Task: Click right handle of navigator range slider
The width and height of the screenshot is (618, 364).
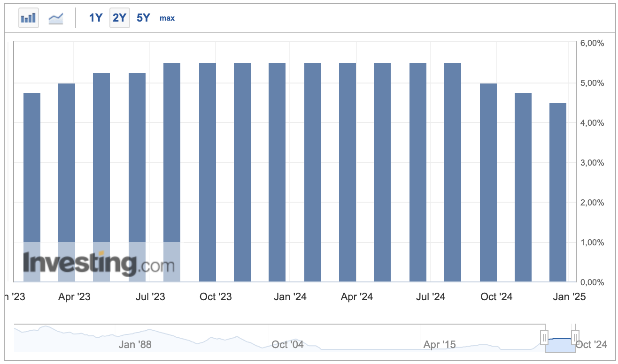Action: pyautogui.click(x=575, y=337)
